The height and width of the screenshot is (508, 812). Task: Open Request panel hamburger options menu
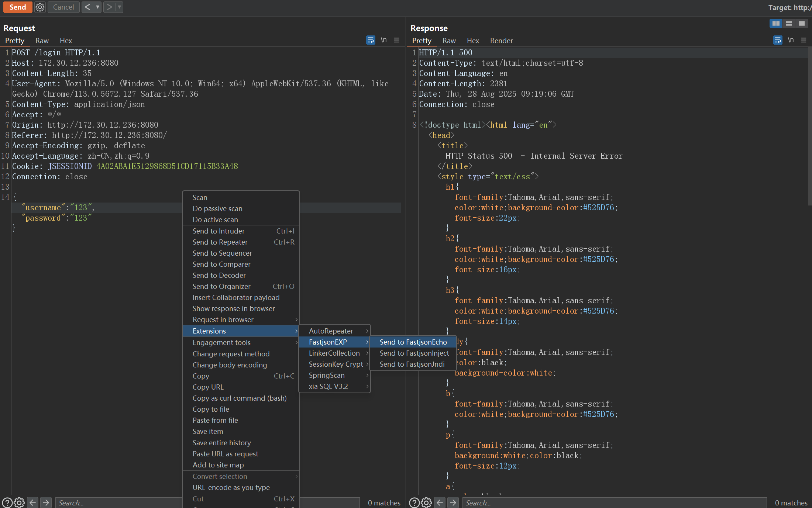coord(397,40)
